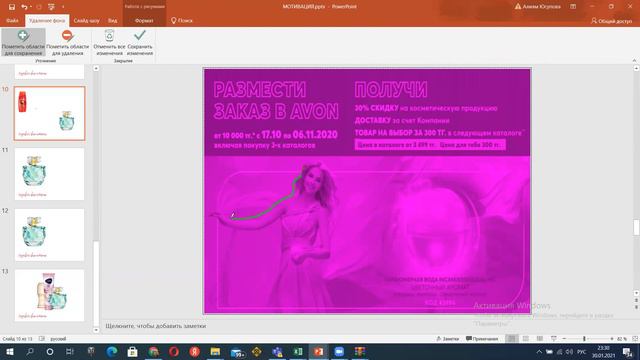Switch to Reading view
640x360 pixels.
pyautogui.click(x=540, y=339)
